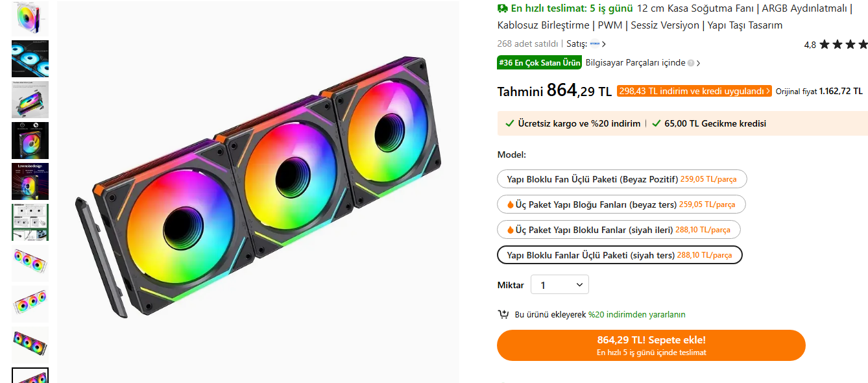Click the fire icon on siyah ileri option
This screenshot has height=383, width=868.
[510, 230]
